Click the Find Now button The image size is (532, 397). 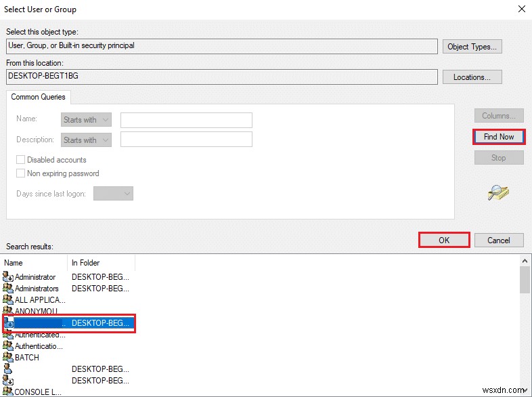point(499,137)
